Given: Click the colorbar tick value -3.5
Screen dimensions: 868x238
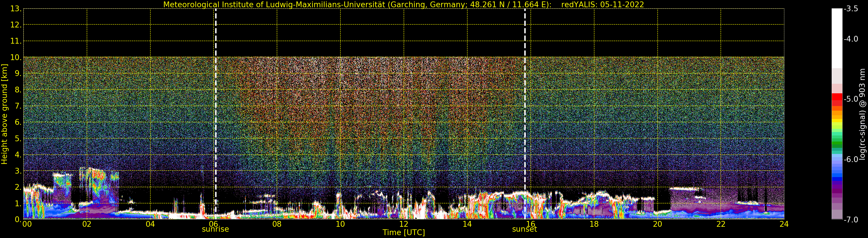Looking at the screenshot, I should point(851,9).
